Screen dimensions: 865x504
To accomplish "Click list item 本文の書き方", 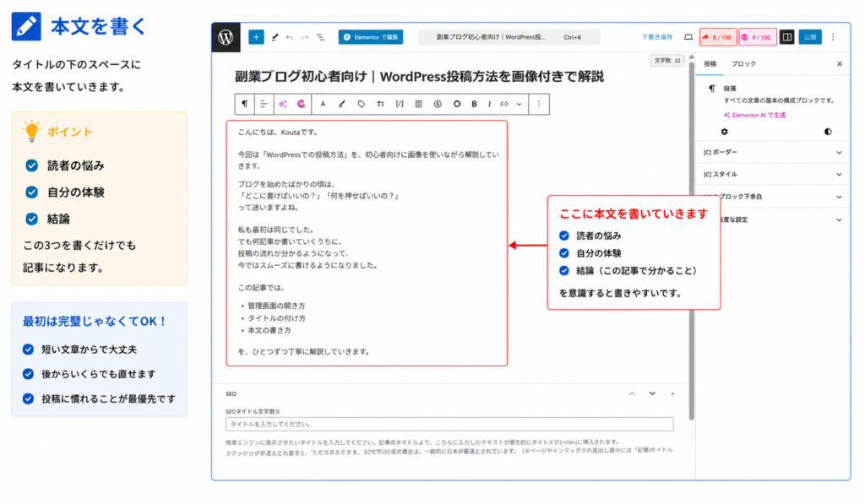I will tap(269, 330).
